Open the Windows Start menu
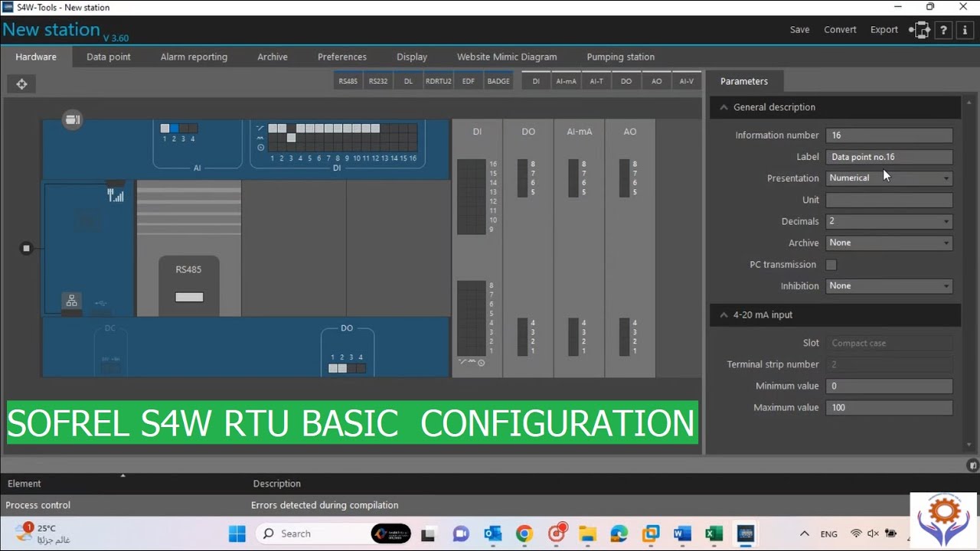The image size is (980, 551). [x=237, y=533]
